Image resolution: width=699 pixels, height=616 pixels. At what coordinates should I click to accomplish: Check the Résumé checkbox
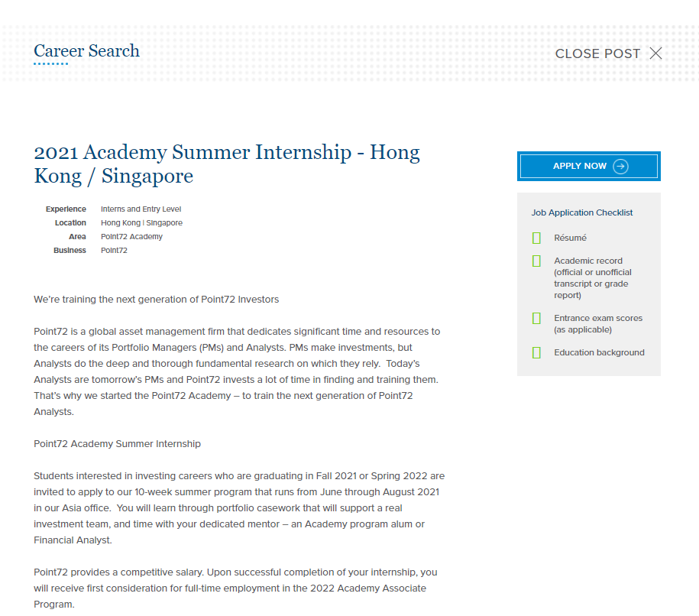[x=536, y=238]
